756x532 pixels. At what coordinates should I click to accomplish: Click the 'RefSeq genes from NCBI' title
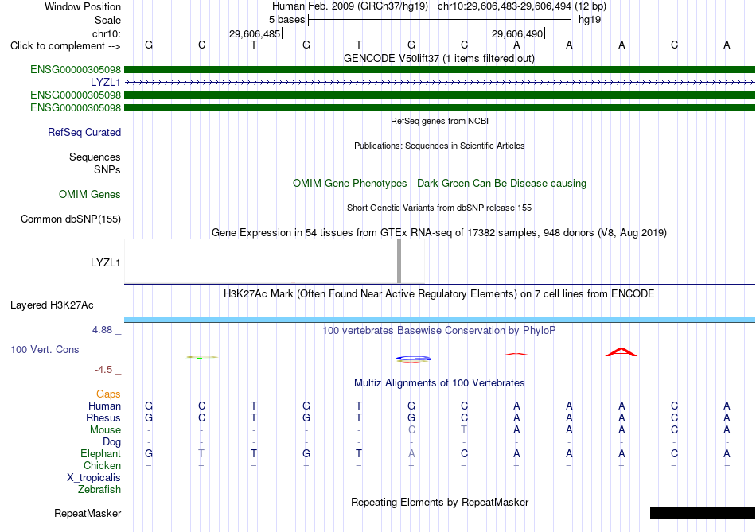(439, 121)
